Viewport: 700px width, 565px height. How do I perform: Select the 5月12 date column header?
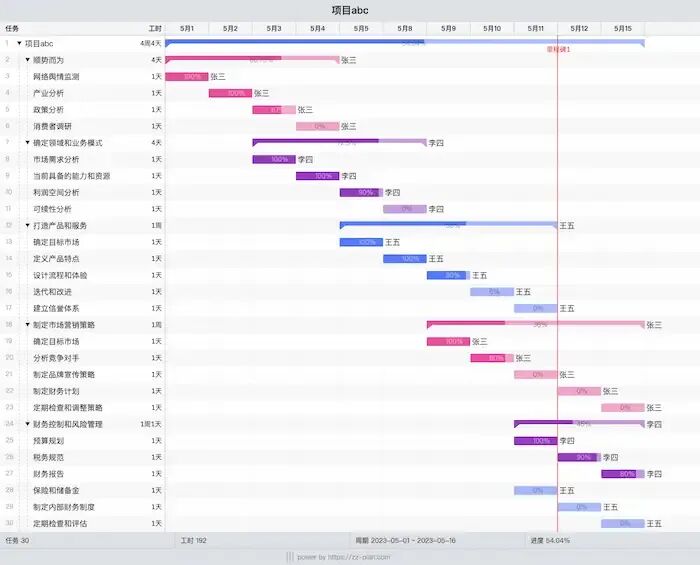(x=579, y=29)
